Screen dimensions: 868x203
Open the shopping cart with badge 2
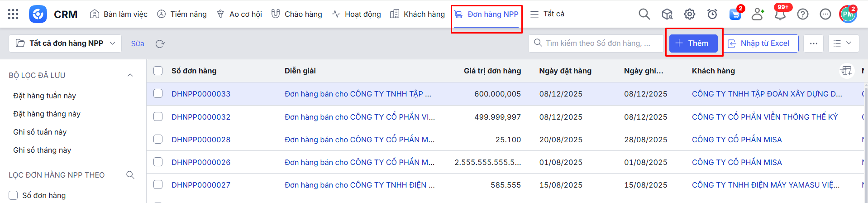pyautogui.click(x=735, y=14)
